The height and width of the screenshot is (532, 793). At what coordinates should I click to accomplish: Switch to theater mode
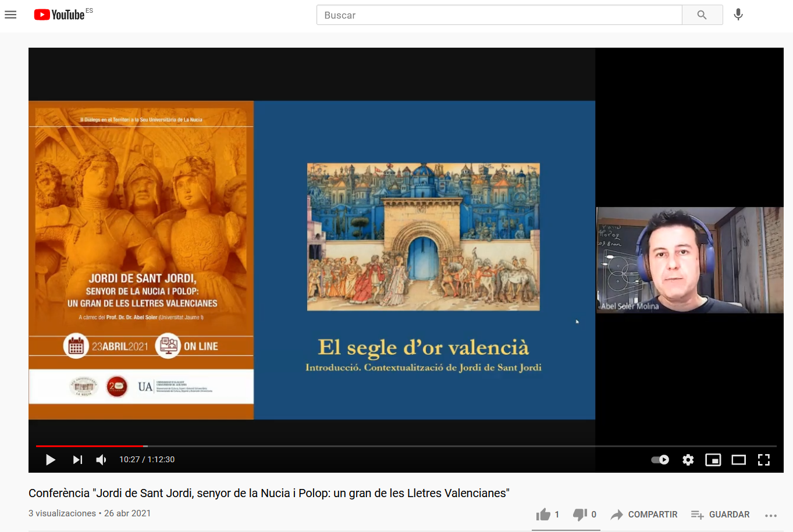(x=739, y=460)
